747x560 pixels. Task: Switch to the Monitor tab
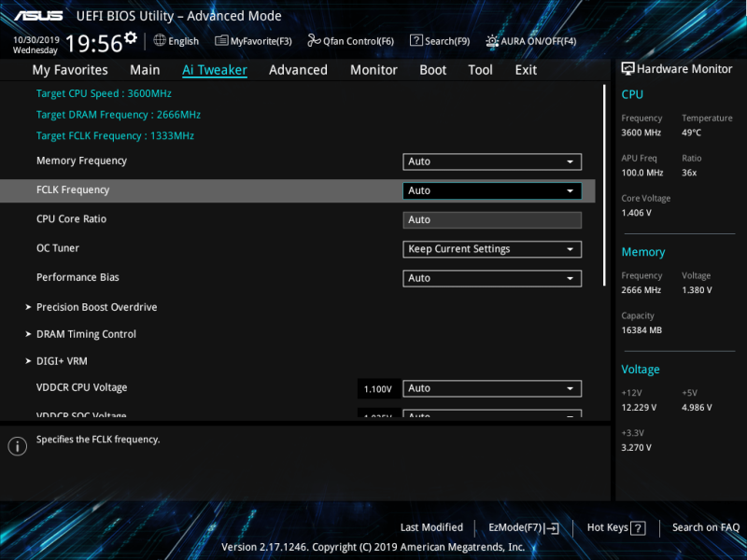(373, 70)
